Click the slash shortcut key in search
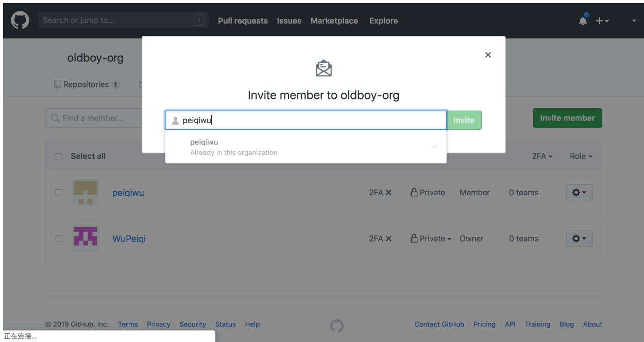644x342 pixels. [199, 21]
